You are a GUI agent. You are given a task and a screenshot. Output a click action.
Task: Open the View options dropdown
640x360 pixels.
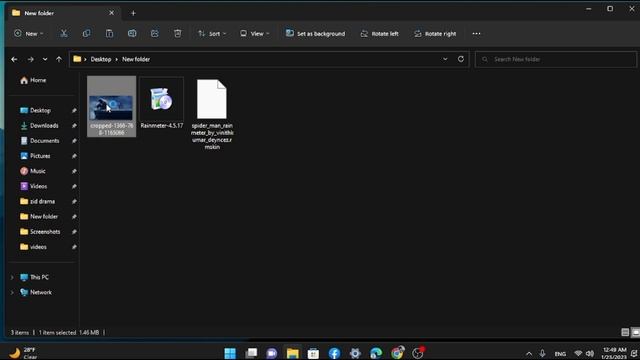coord(255,33)
